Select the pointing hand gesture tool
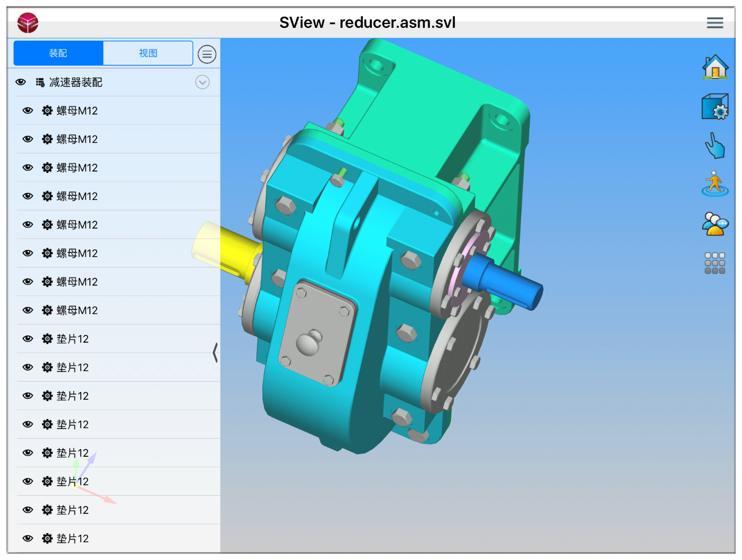The width and height of the screenshot is (742, 560). click(715, 146)
